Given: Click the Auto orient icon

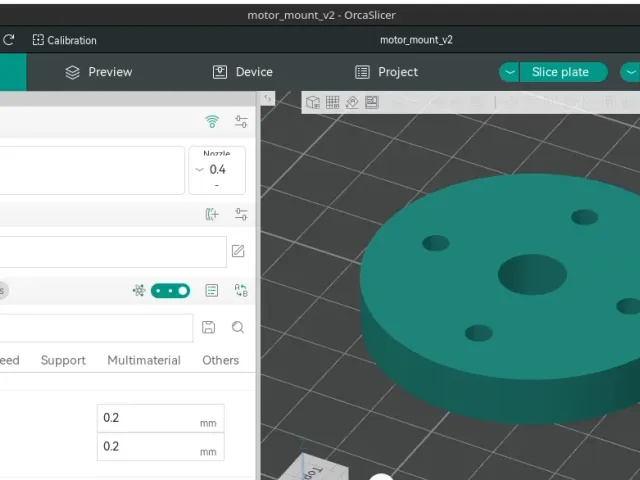Looking at the screenshot, I should (x=352, y=102).
